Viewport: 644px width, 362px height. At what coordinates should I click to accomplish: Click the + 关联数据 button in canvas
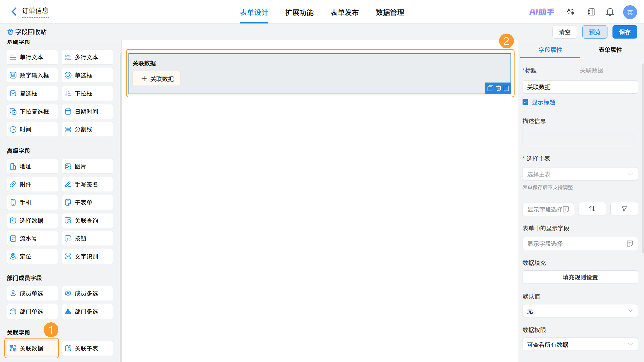pos(156,79)
